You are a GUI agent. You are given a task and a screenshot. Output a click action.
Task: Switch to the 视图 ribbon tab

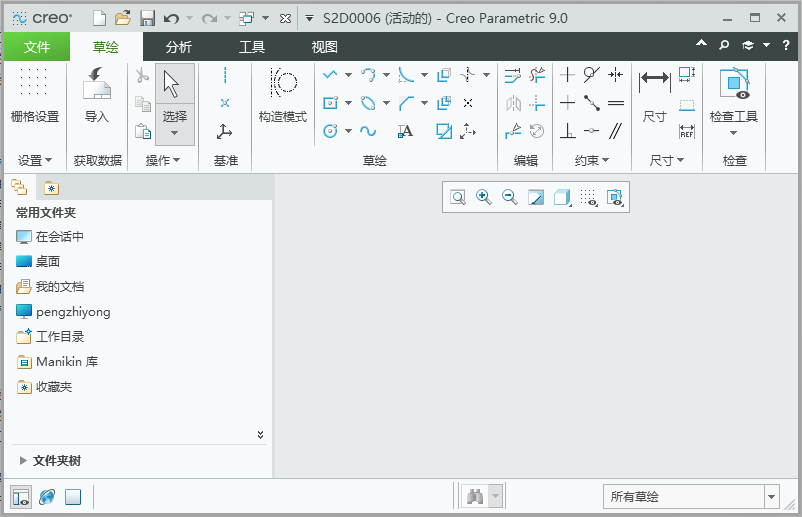[324, 47]
